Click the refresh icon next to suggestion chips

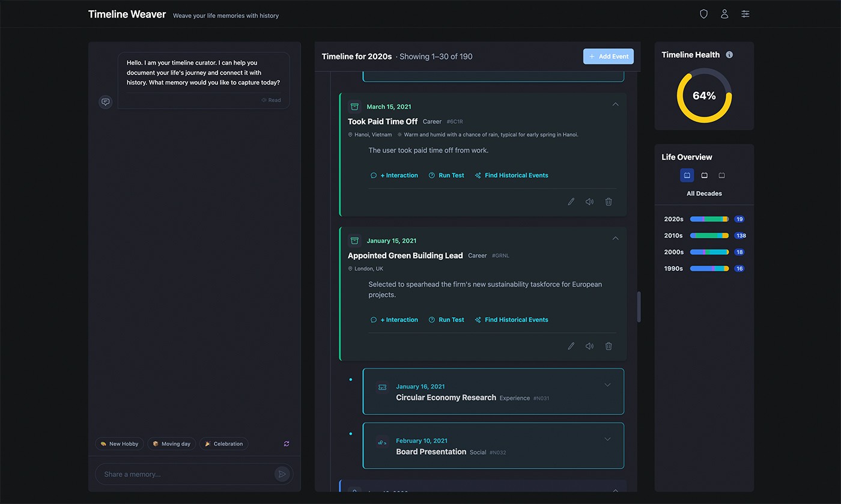pos(287,443)
